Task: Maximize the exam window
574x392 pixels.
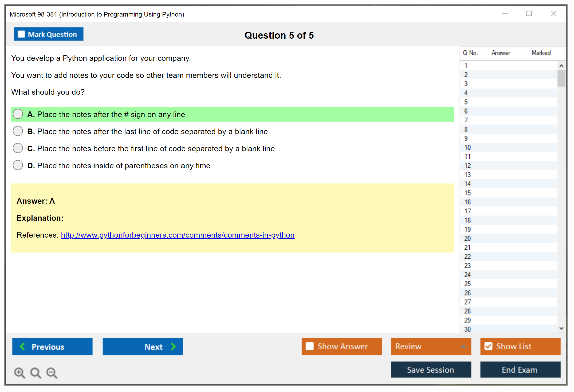Action: point(529,14)
